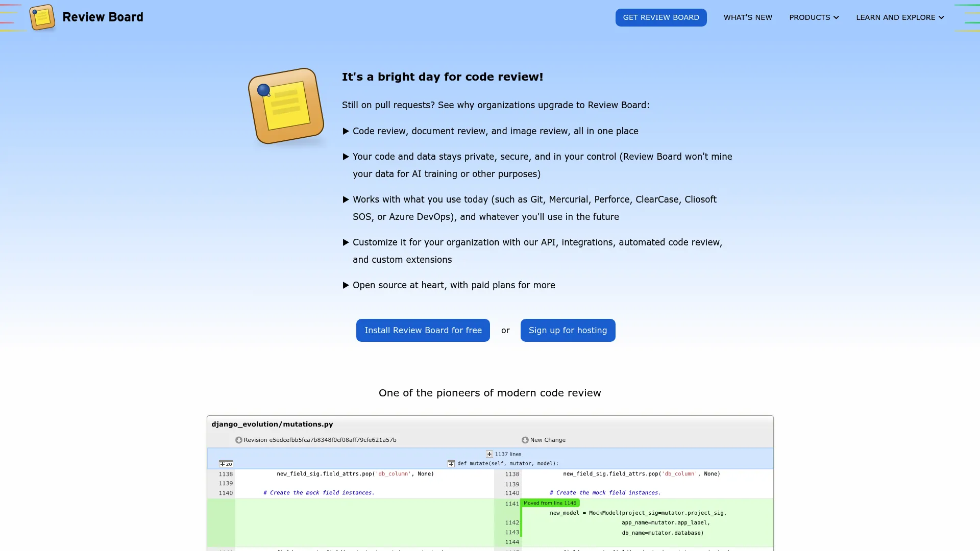The image size is (980, 551).
Task: Expand the 1137 lines collapsed section
Action: click(x=489, y=454)
